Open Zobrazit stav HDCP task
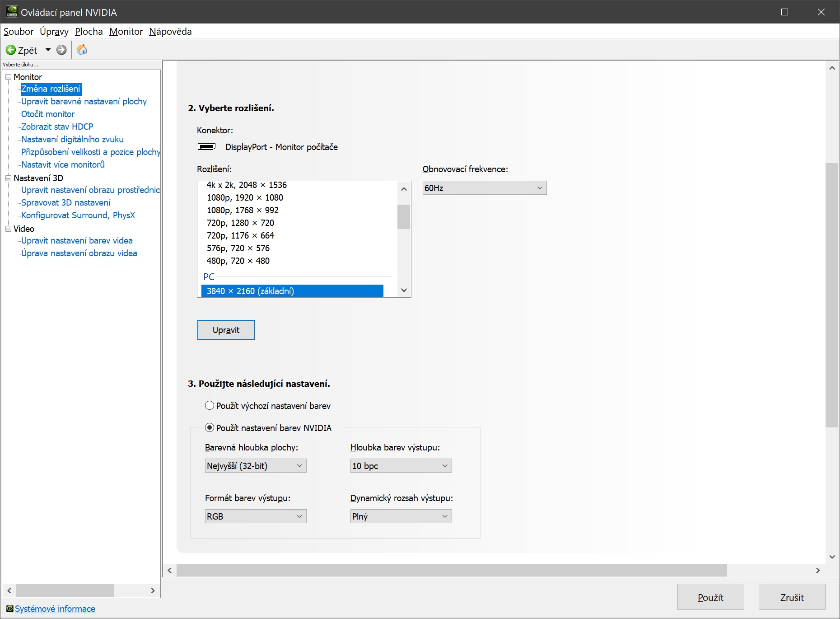 pyautogui.click(x=57, y=127)
